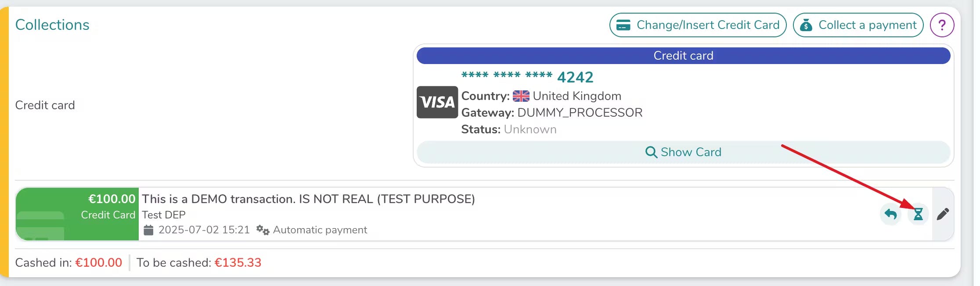This screenshot has height=286, width=980.
Task: Click the magnifier icon in Show Card
Action: (651, 152)
